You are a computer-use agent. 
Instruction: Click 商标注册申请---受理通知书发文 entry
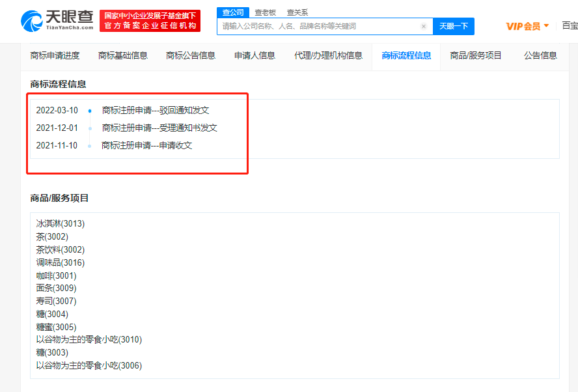click(x=159, y=128)
